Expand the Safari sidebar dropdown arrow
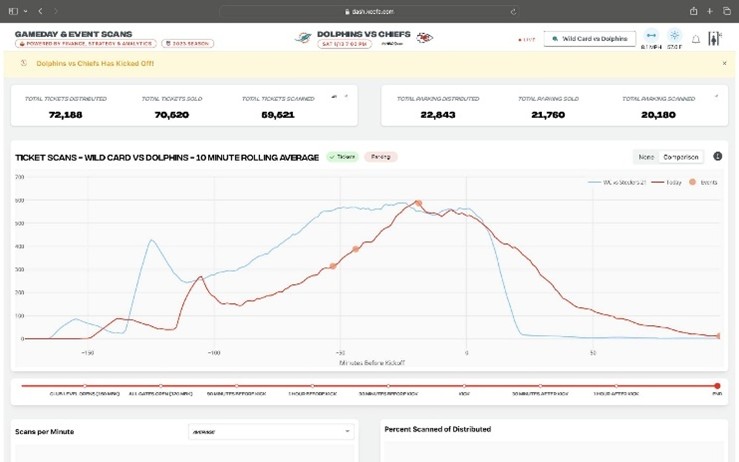Screen dimensions: 739x462 tap(25, 11)
